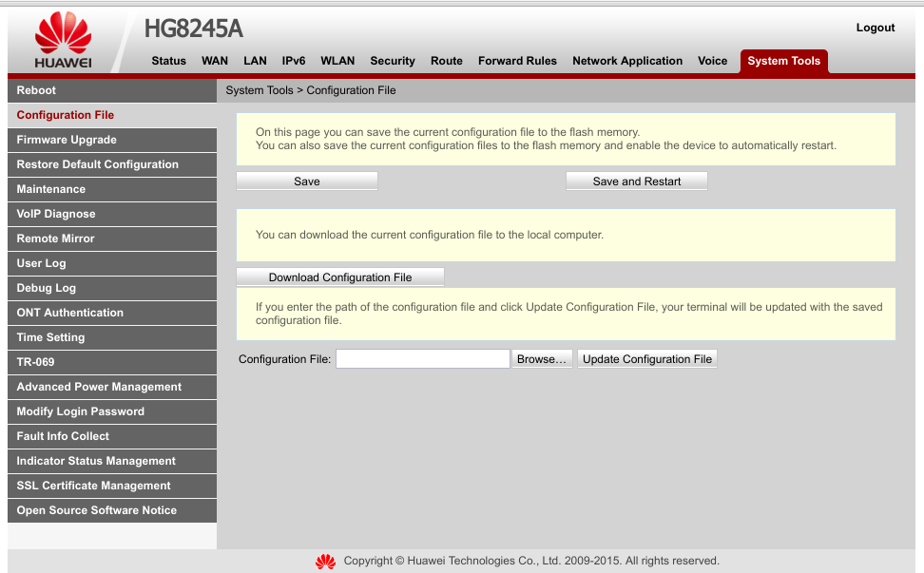The image size is (924, 573).
Task: View the User Log page
Action: click(112, 264)
